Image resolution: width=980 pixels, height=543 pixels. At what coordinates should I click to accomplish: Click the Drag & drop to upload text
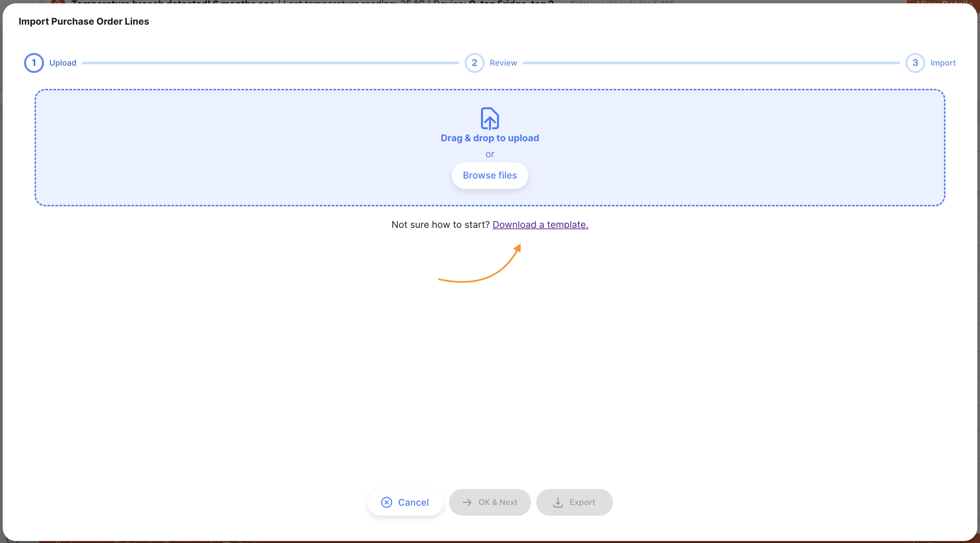(490, 138)
